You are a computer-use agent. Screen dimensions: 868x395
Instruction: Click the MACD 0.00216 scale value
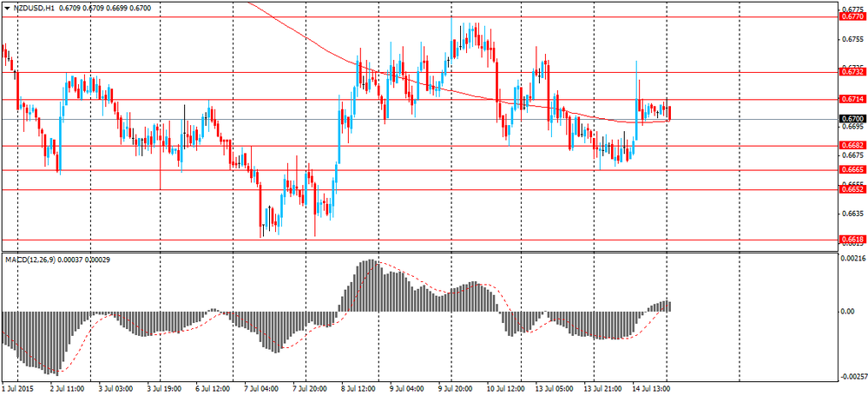(852, 259)
